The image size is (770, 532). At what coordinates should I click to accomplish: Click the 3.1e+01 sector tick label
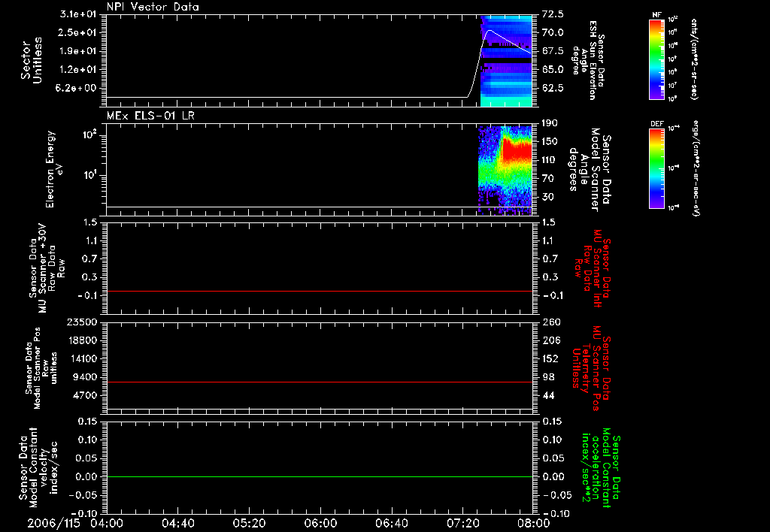pyautogui.click(x=78, y=14)
